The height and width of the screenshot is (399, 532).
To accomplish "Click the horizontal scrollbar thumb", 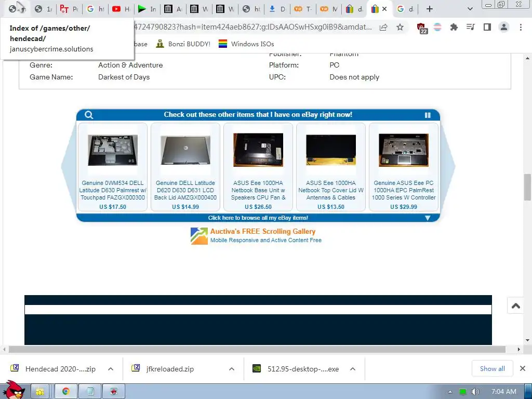I will pyautogui.click(x=257, y=349).
